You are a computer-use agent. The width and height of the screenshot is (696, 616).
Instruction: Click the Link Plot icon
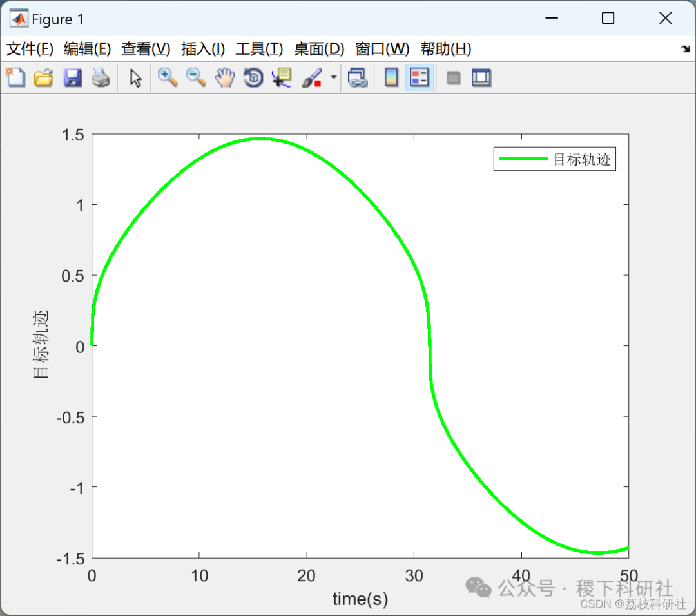(x=358, y=78)
